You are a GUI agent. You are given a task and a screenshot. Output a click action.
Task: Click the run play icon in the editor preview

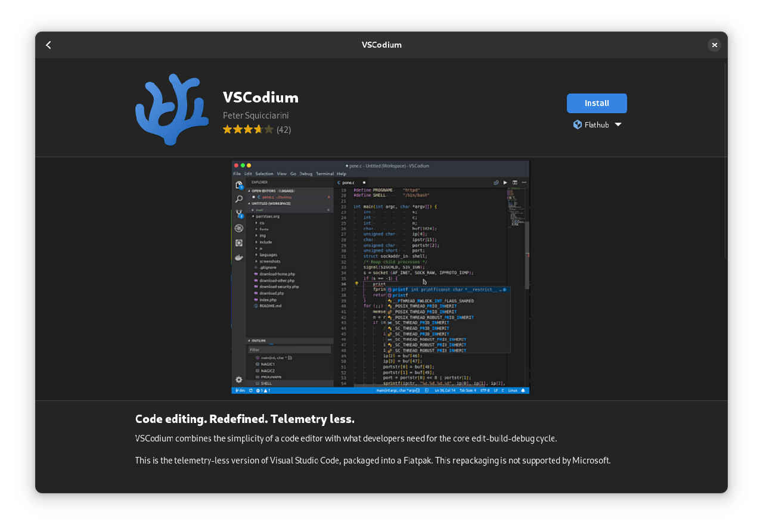coord(505,182)
